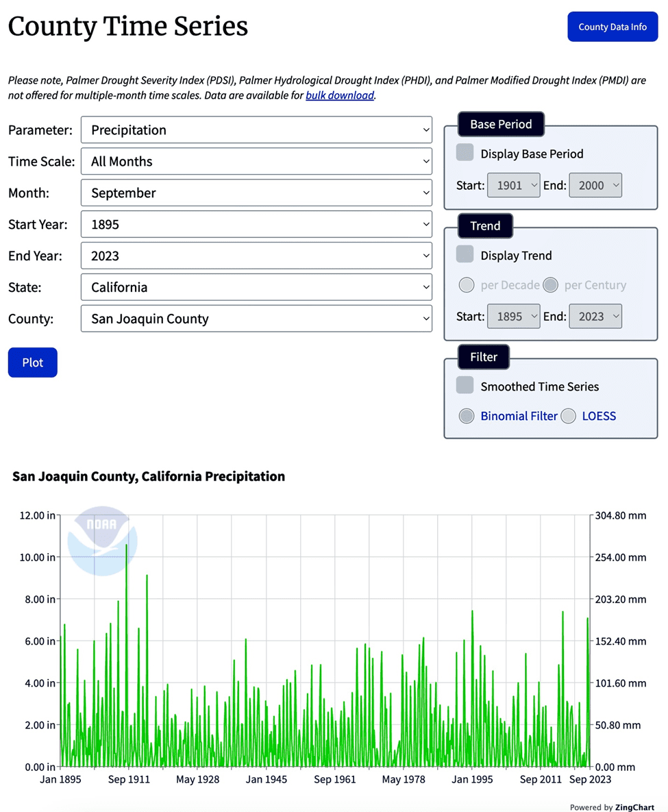The image size is (668, 812).
Task: Click the NOAA logo watermark on chart
Action: tap(103, 541)
